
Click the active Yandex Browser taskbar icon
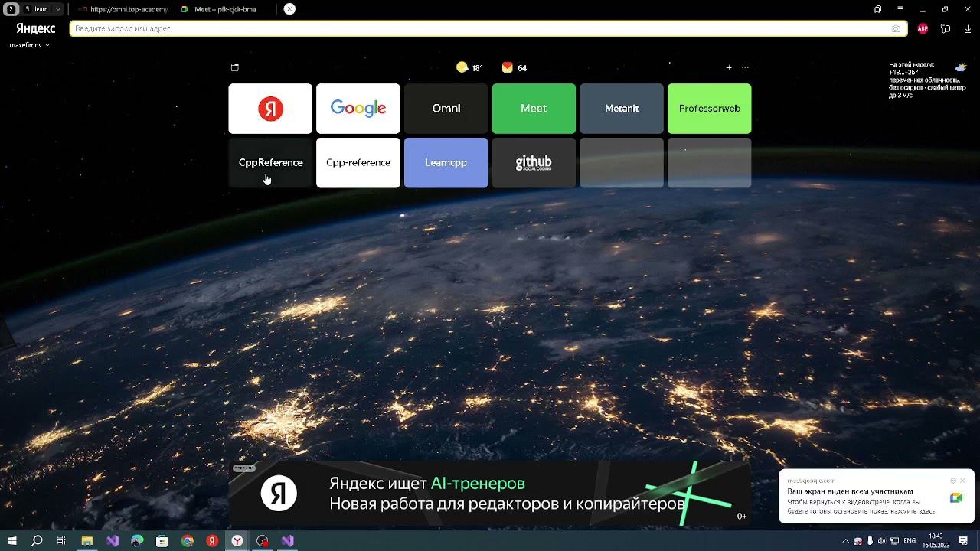[x=237, y=541]
